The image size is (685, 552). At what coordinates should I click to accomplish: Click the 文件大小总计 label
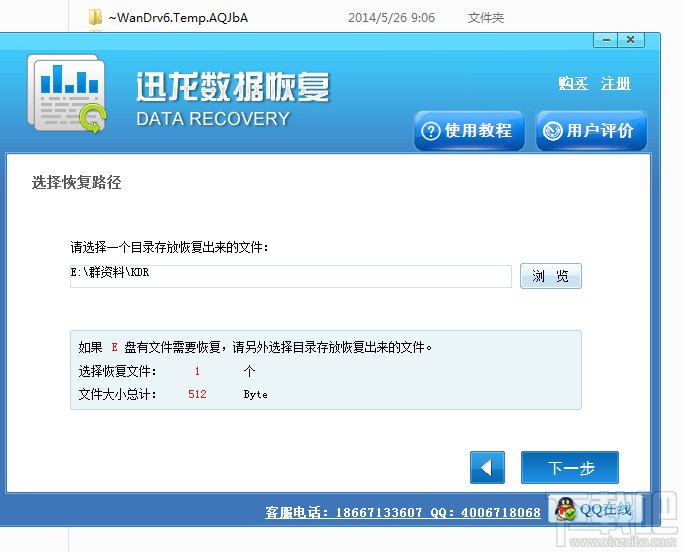[118, 394]
